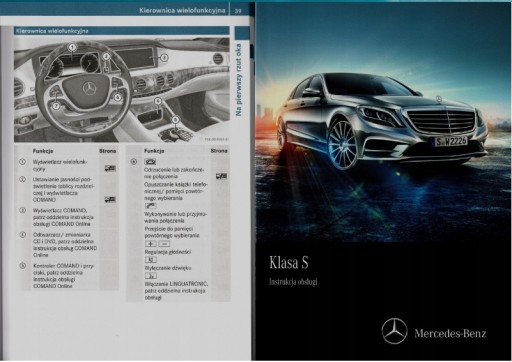Click the car's S W2226 license plate

(x=450, y=141)
